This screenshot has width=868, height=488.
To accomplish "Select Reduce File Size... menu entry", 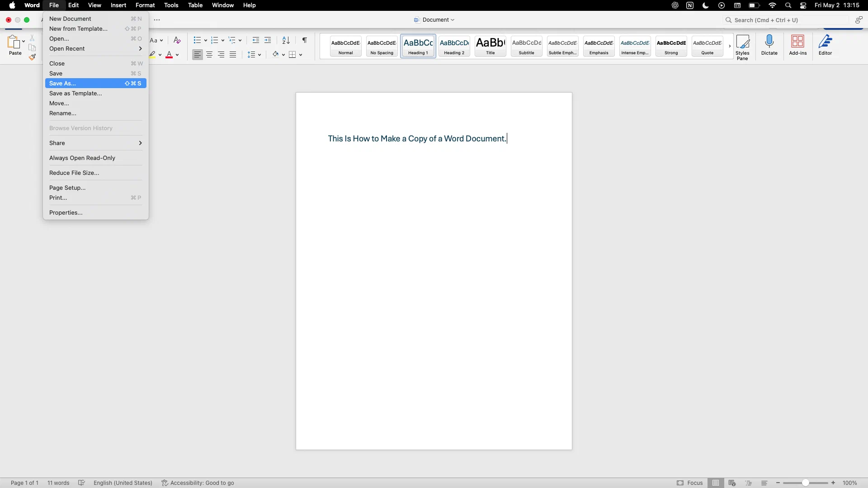I will click(96, 173).
